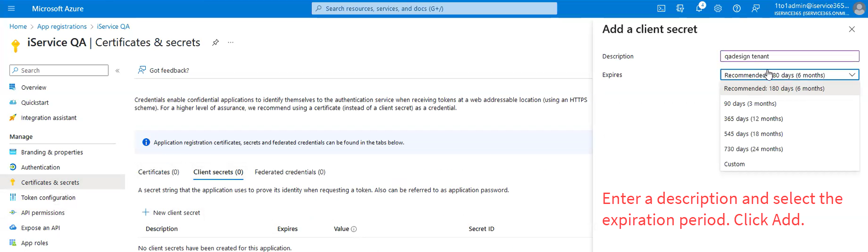Viewport: 868px width, 252px height.
Task: Click the Value info icon
Action: (x=354, y=229)
